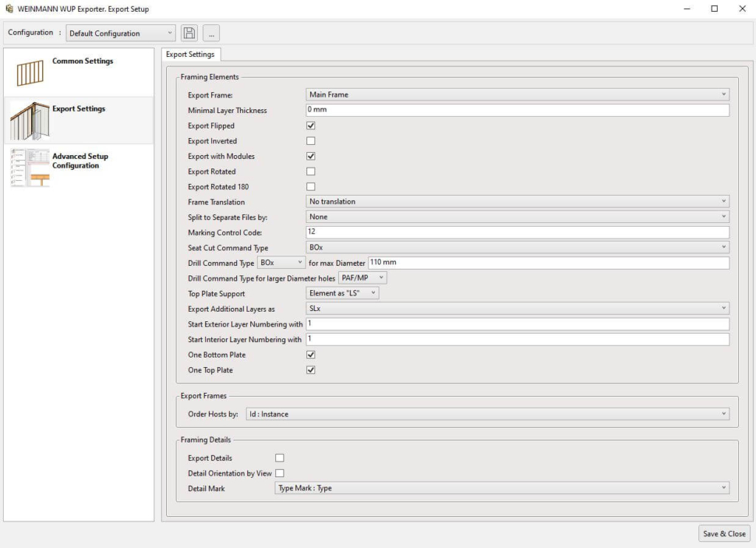
Task: Open Export Settings in the sidebar
Action: coord(78,120)
